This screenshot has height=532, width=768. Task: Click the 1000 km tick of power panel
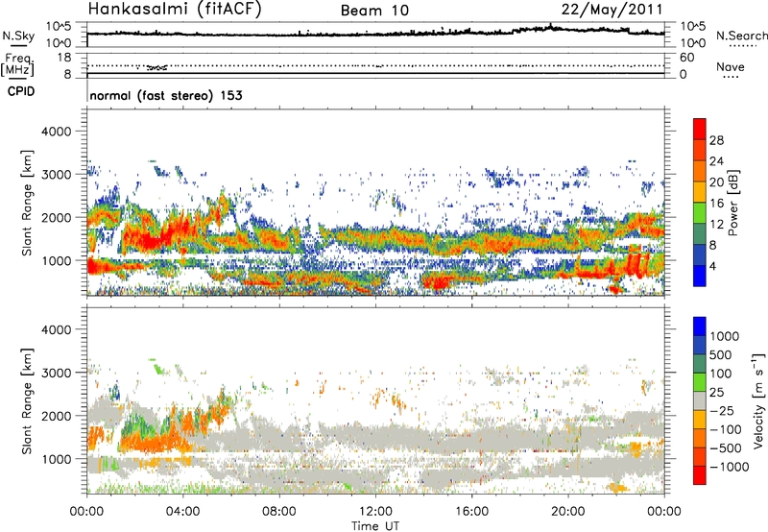[56, 260]
